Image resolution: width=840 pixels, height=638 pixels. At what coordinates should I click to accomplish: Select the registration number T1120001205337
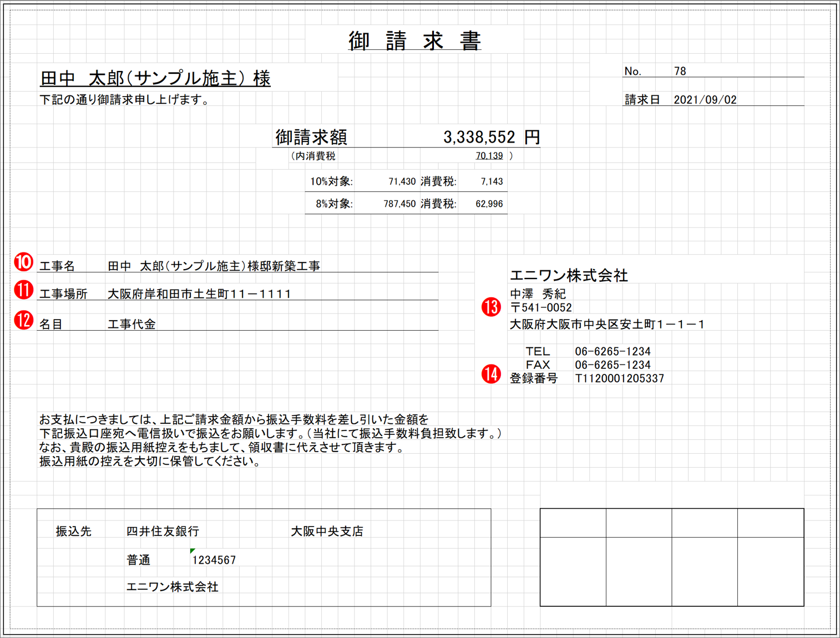click(x=619, y=378)
